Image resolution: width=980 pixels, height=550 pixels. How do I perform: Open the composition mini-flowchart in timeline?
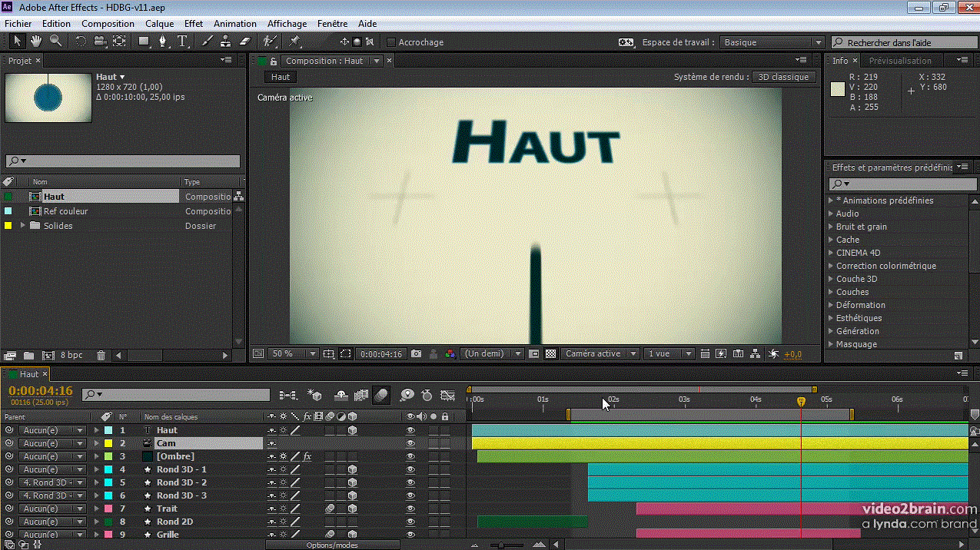coord(288,395)
